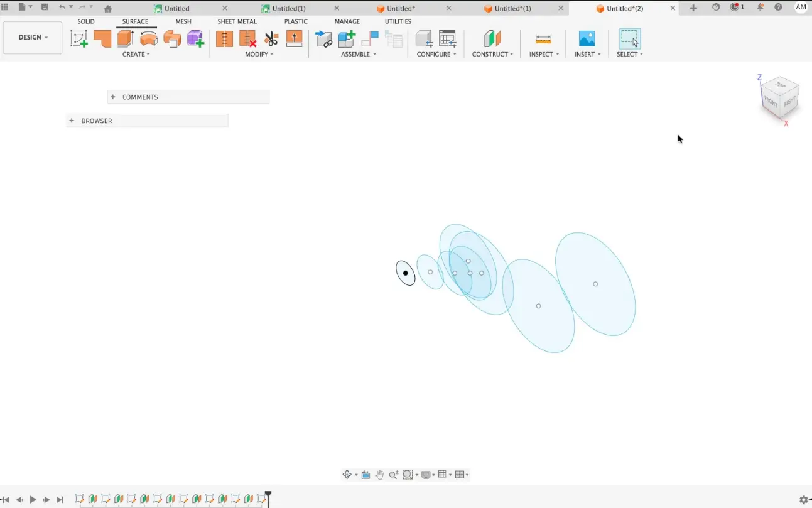Play the design timeline
Viewport: 812px width, 508px height.
coord(33,499)
